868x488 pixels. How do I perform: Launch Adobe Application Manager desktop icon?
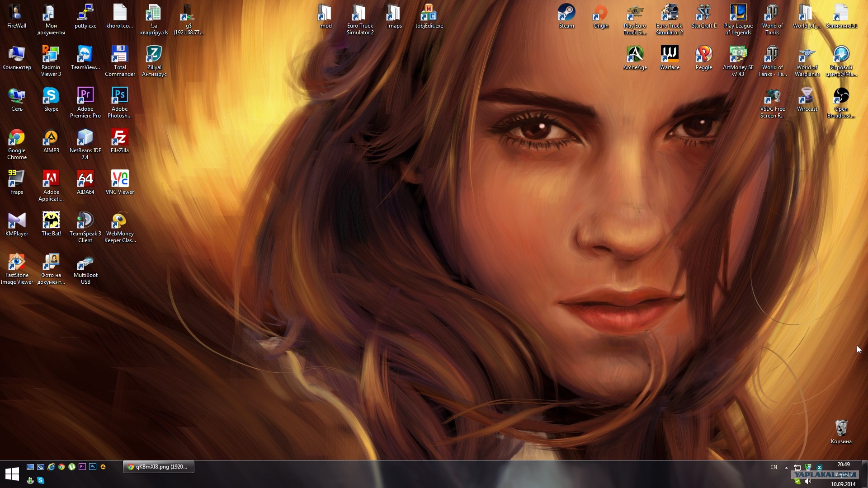click(51, 186)
